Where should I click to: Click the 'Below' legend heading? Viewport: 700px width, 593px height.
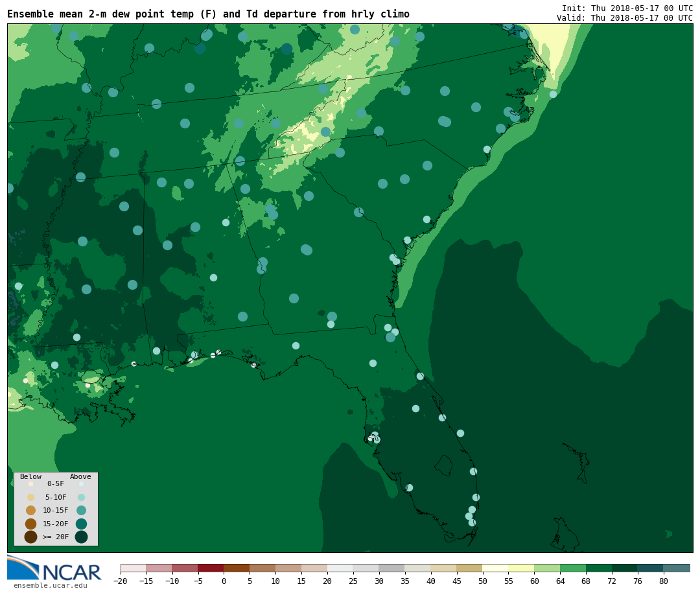[31, 476]
